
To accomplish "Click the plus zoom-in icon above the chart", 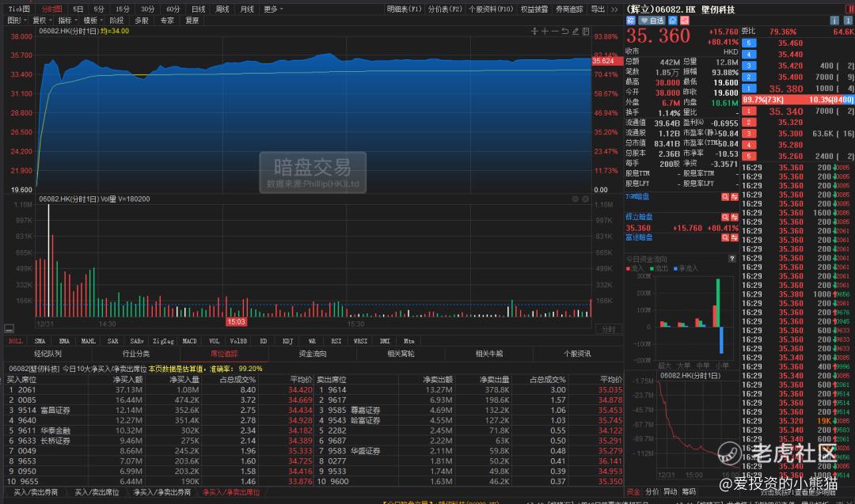I will point(544,32).
